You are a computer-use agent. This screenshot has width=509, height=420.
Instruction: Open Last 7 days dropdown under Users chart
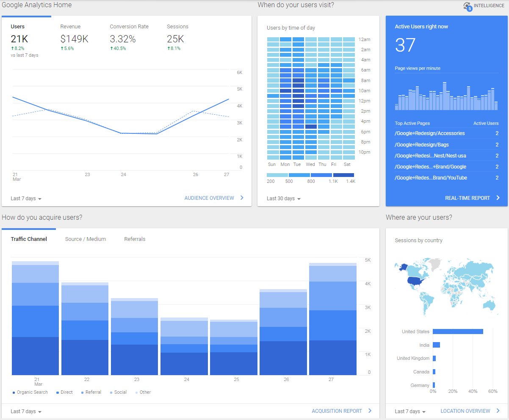[x=26, y=199]
